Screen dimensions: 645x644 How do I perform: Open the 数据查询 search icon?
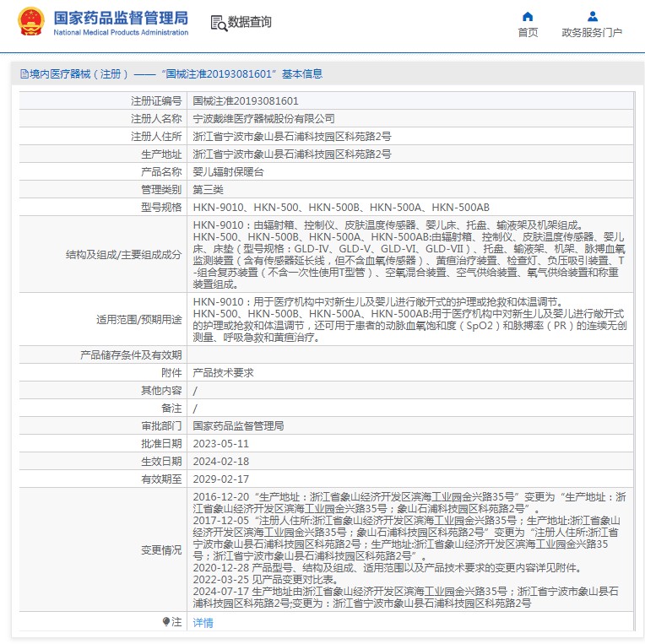(219, 23)
